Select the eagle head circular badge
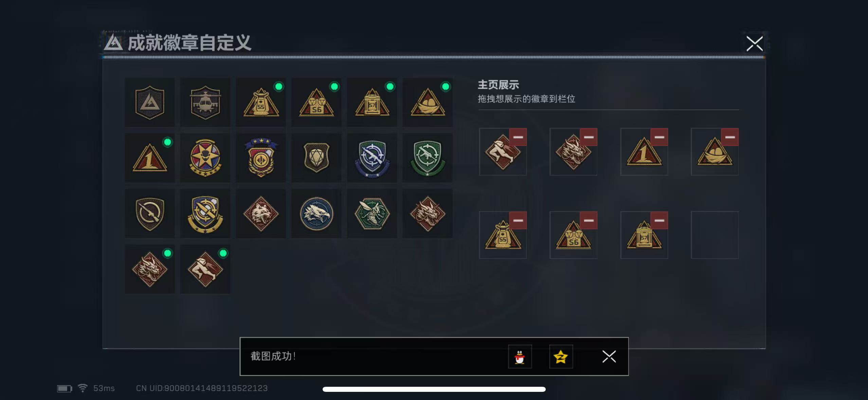The width and height of the screenshot is (868, 400). pos(317,214)
